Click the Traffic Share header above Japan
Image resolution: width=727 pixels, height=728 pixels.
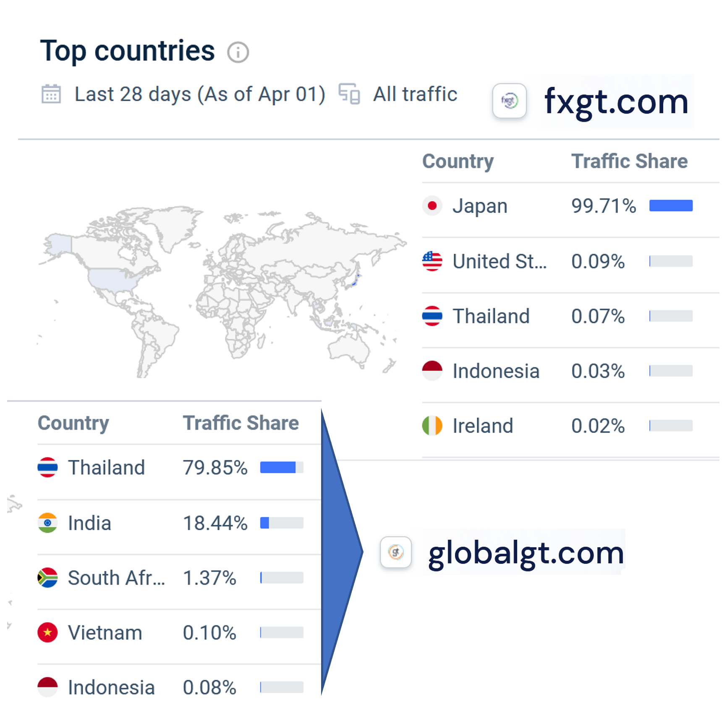click(x=629, y=162)
